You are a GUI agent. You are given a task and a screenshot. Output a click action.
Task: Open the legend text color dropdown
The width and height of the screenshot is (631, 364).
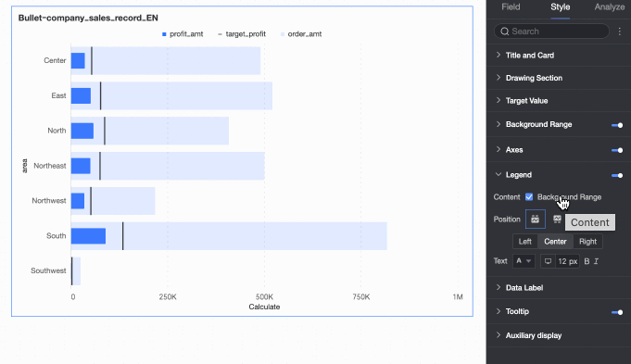(x=524, y=261)
